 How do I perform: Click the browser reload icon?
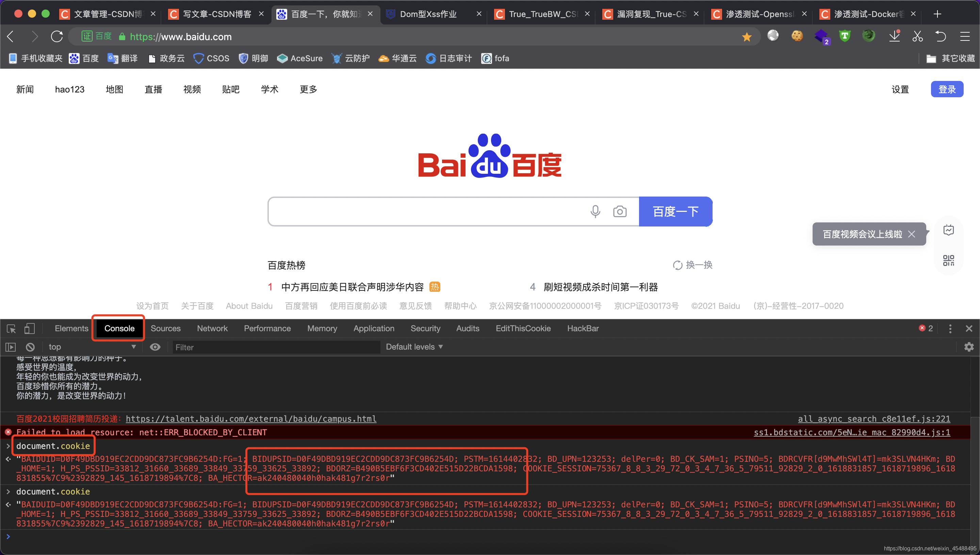click(x=57, y=37)
